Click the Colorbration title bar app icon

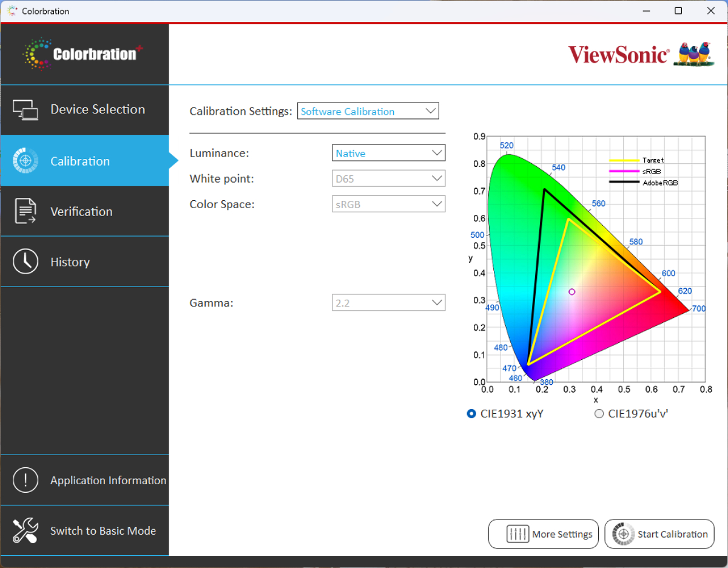pyautogui.click(x=12, y=11)
